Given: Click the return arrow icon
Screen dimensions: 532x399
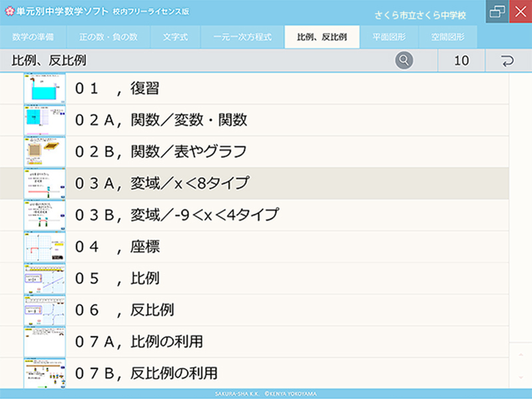Looking at the screenshot, I should pyautogui.click(x=507, y=61).
